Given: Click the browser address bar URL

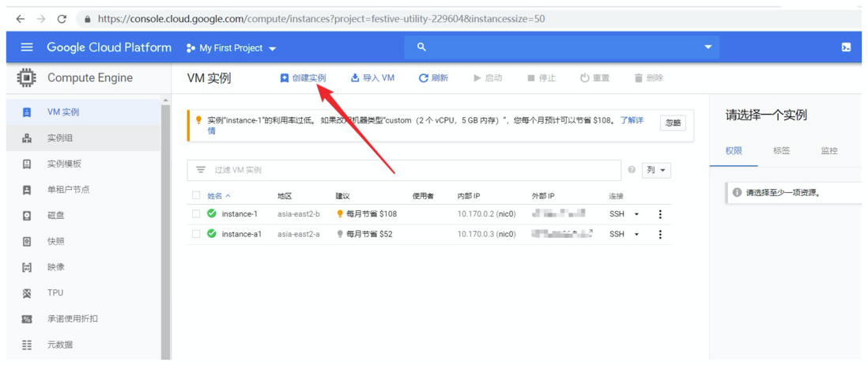Looking at the screenshot, I should coord(321,19).
